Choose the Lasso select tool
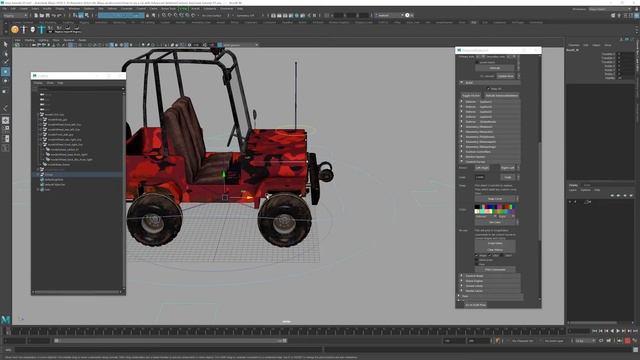This screenshot has width=640, height=360. (5, 53)
